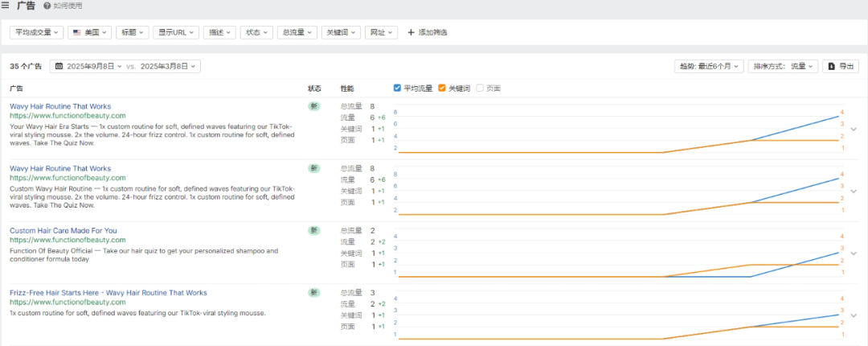Click the plus icon for 添加筛选

(x=411, y=32)
